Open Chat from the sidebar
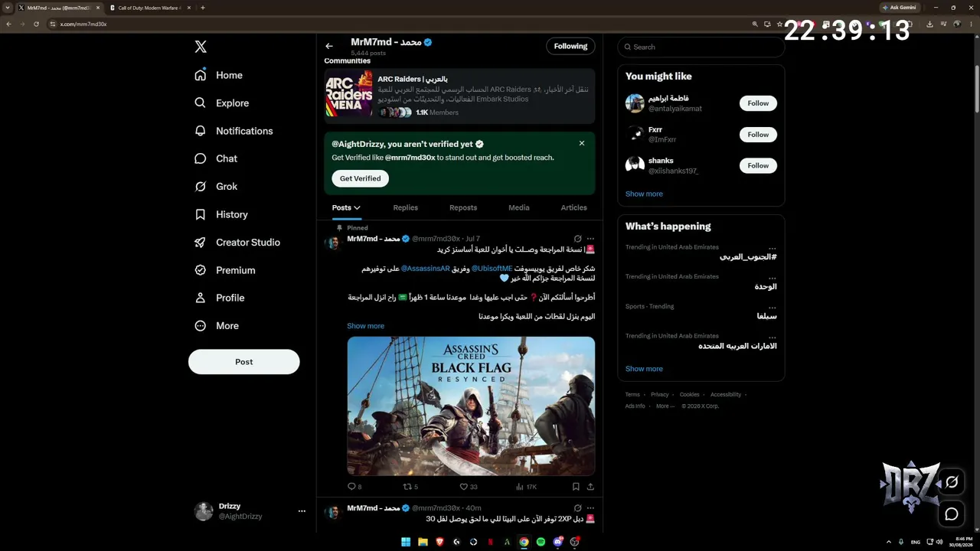 click(x=216, y=158)
